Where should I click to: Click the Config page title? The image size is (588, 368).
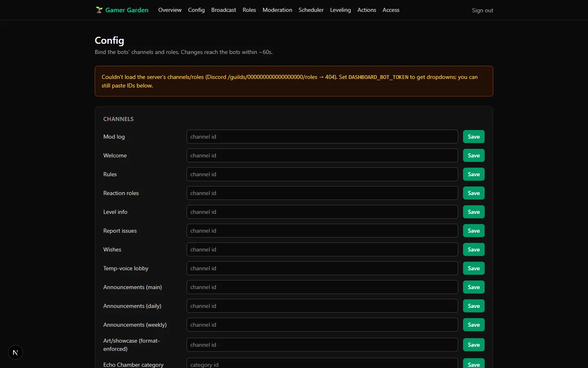point(109,40)
